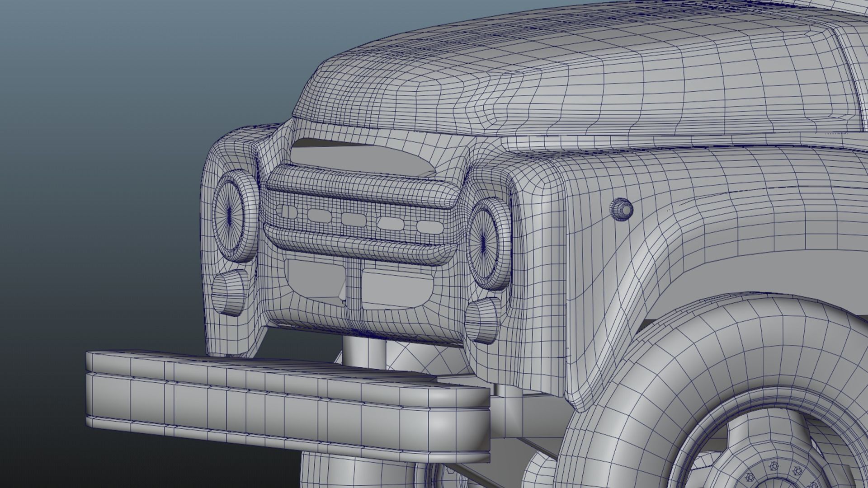Select the right large round headlight mesh

(483, 243)
